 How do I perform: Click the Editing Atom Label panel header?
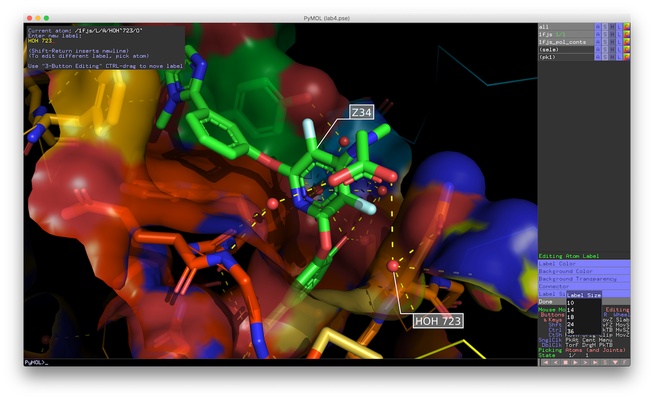(568, 256)
